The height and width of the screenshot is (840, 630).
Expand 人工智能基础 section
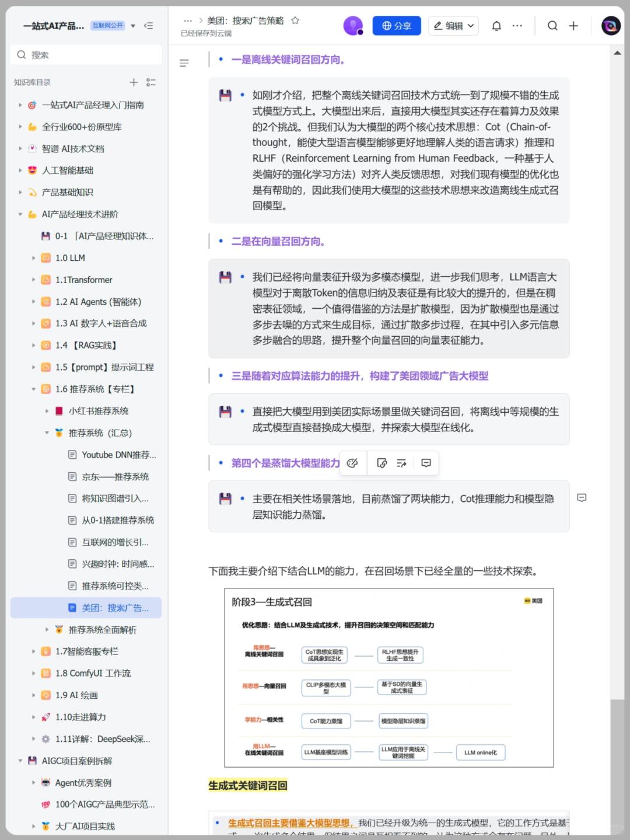click(20, 170)
